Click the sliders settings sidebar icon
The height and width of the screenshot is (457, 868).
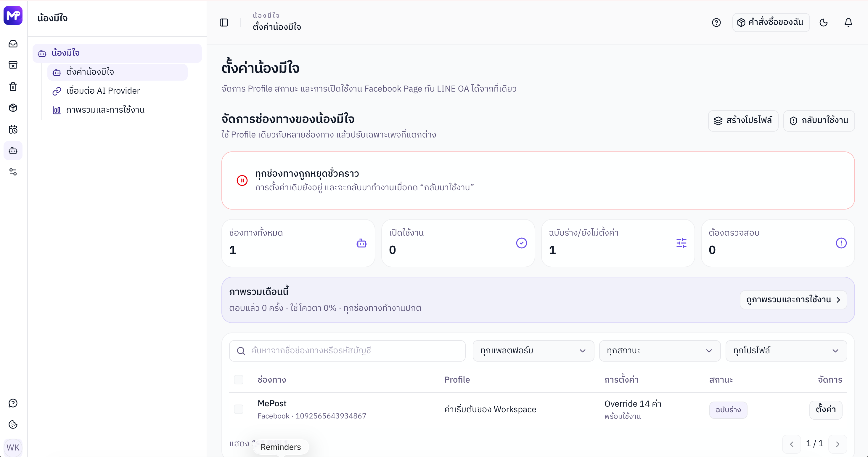pos(13,172)
